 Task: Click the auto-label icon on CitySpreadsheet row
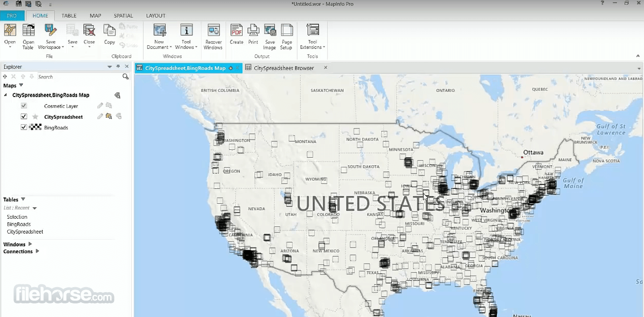coord(119,116)
